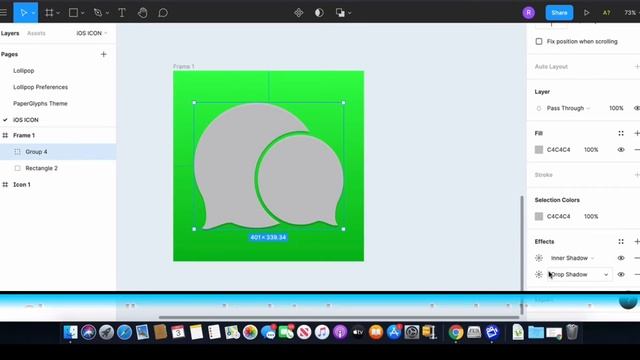Viewport: 640px width, 360px height.
Task: Add a new page
Action: (x=103, y=54)
